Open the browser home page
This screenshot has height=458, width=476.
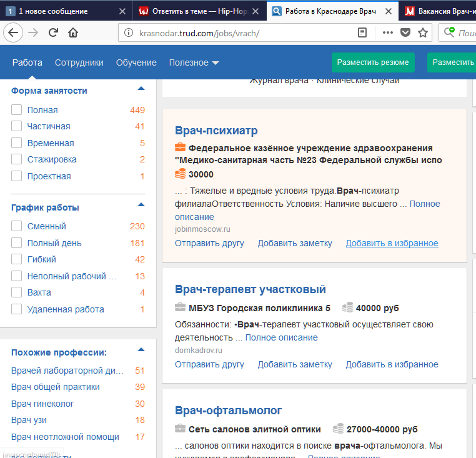pos(73,32)
